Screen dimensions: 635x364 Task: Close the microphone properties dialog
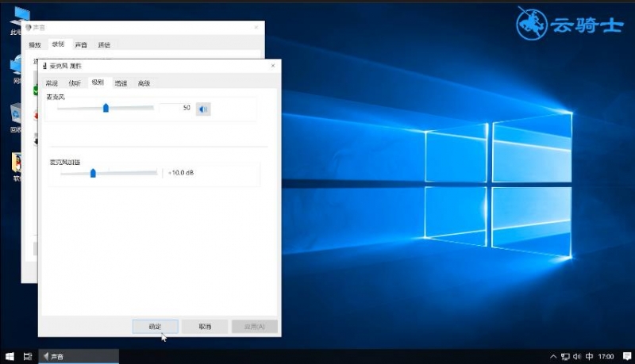tap(273, 66)
